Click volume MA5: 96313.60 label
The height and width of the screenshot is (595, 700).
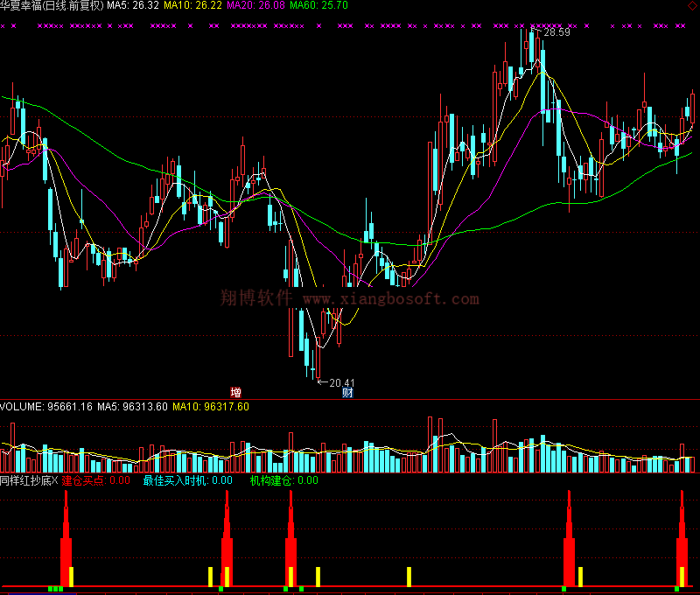point(133,407)
